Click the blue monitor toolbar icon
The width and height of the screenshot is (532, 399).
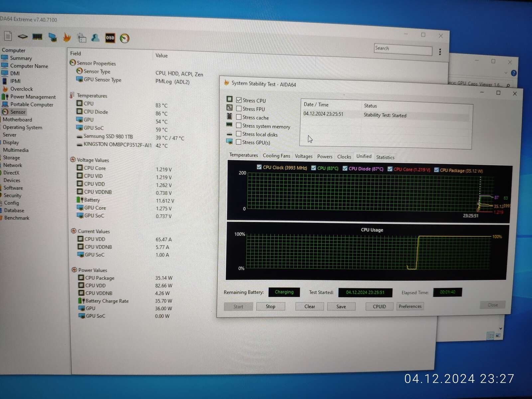pos(52,37)
